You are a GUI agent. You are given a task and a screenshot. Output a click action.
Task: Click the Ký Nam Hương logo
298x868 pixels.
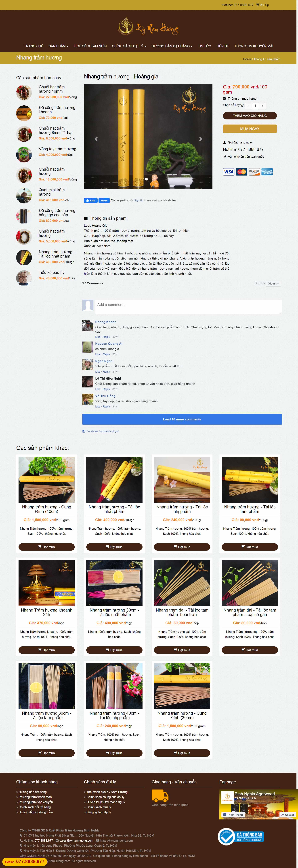tap(149, 27)
